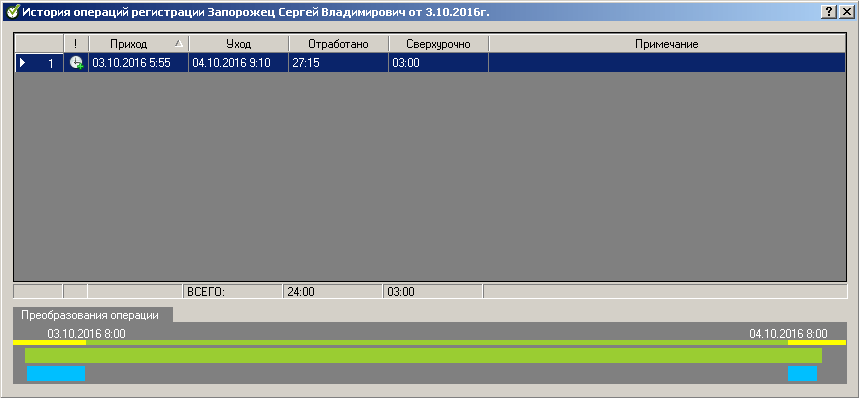Click the question mark help button
The image size is (859, 398).
click(829, 11)
